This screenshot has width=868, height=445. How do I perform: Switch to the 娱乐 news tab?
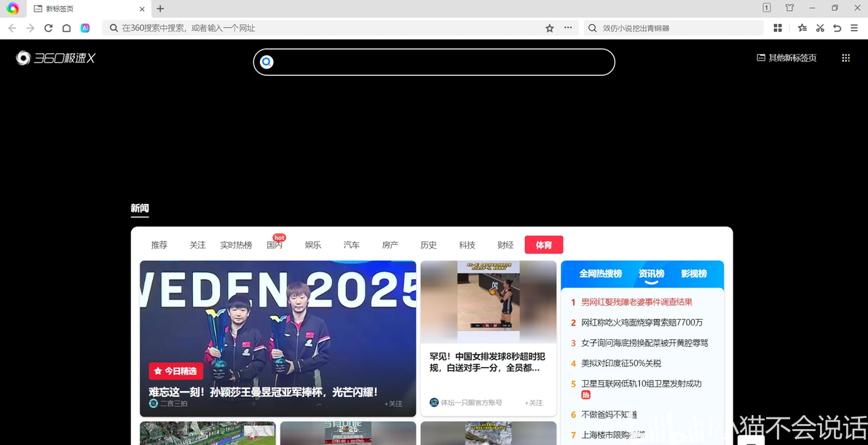coord(313,245)
